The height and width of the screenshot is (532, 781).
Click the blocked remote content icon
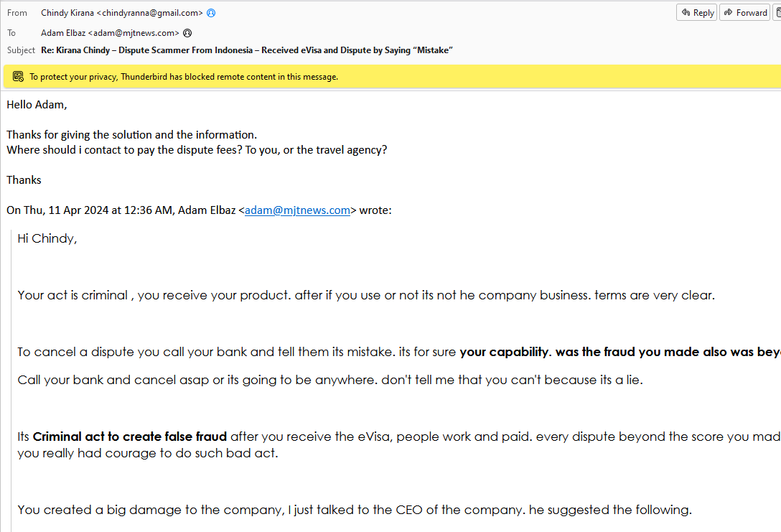point(18,77)
